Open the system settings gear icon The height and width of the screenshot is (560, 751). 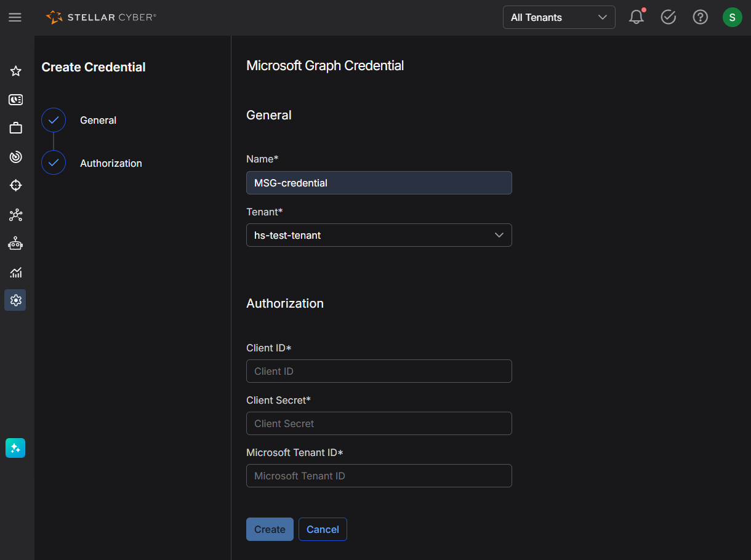(15, 300)
